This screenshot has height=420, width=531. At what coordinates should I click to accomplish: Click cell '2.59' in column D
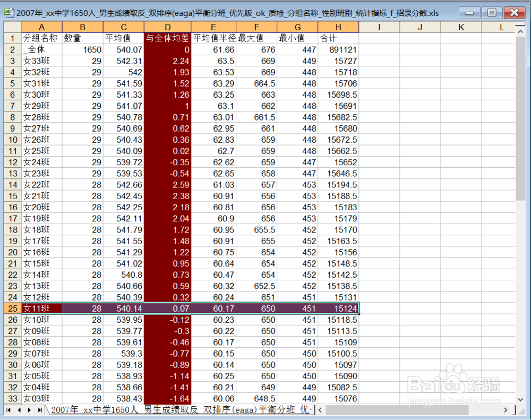point(168,185)
